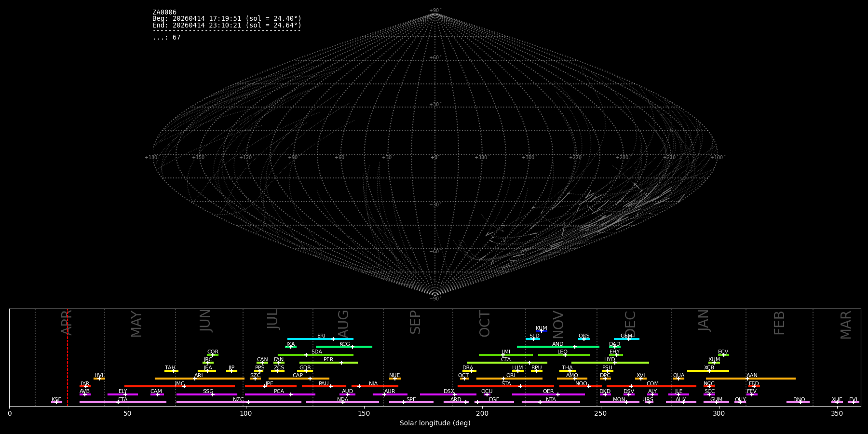Click the red dashed current solar longitude line

[x=68, y=357]
